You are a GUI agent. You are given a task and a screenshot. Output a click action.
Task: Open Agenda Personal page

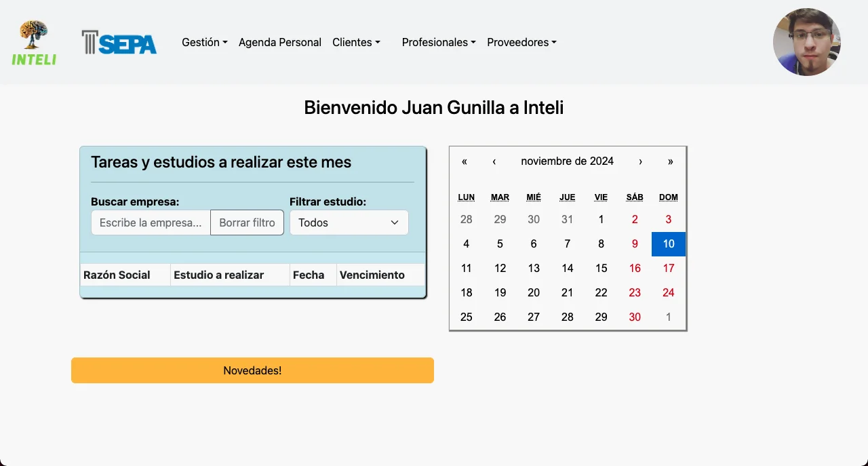(x=280, y=42)
